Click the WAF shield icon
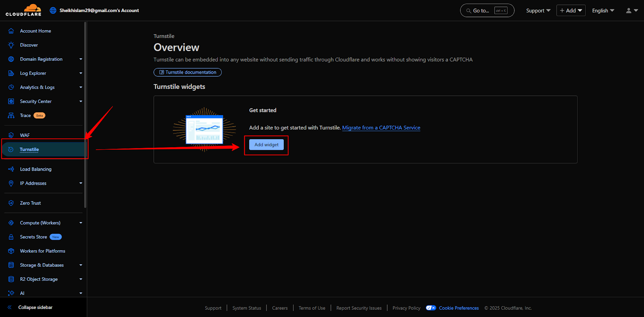Screen dimensions: 644x317 tap(11, 135)
